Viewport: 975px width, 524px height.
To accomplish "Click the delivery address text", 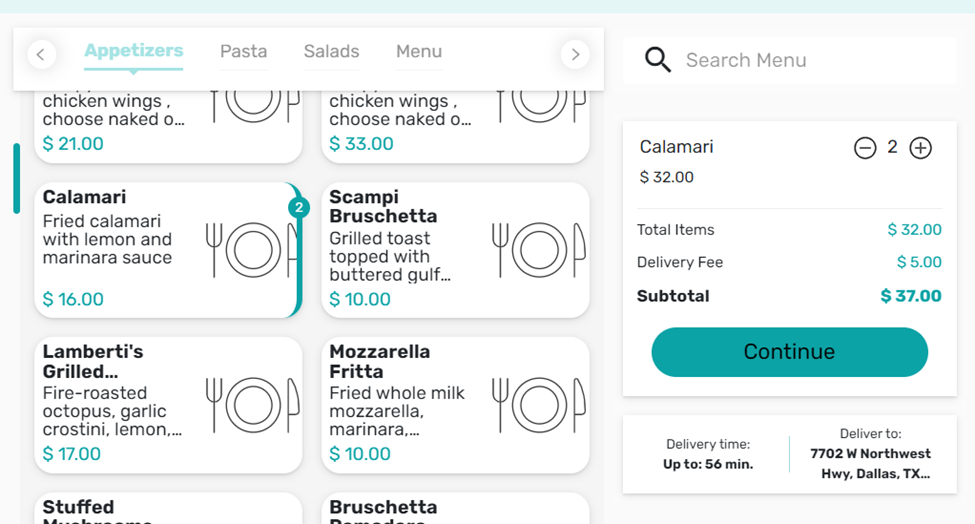I will [x=870, y=463].
